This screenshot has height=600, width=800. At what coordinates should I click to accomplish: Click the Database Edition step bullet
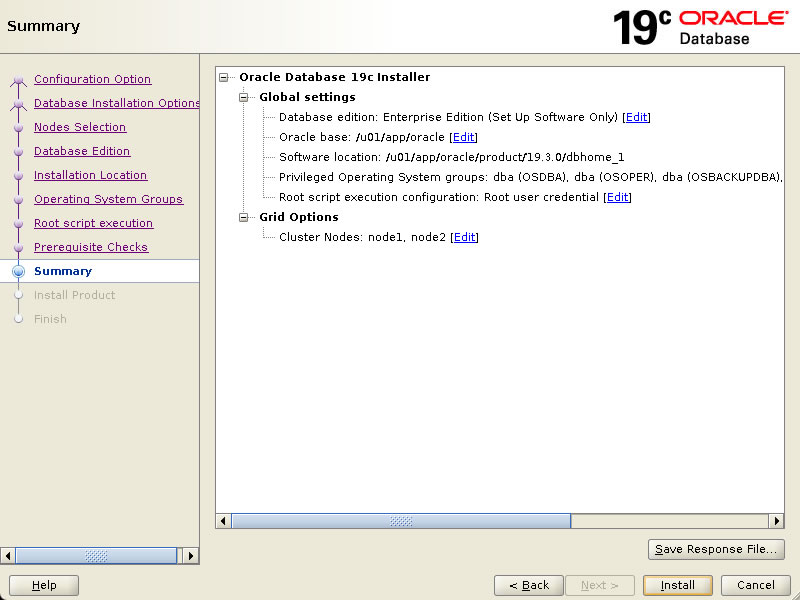18,152
